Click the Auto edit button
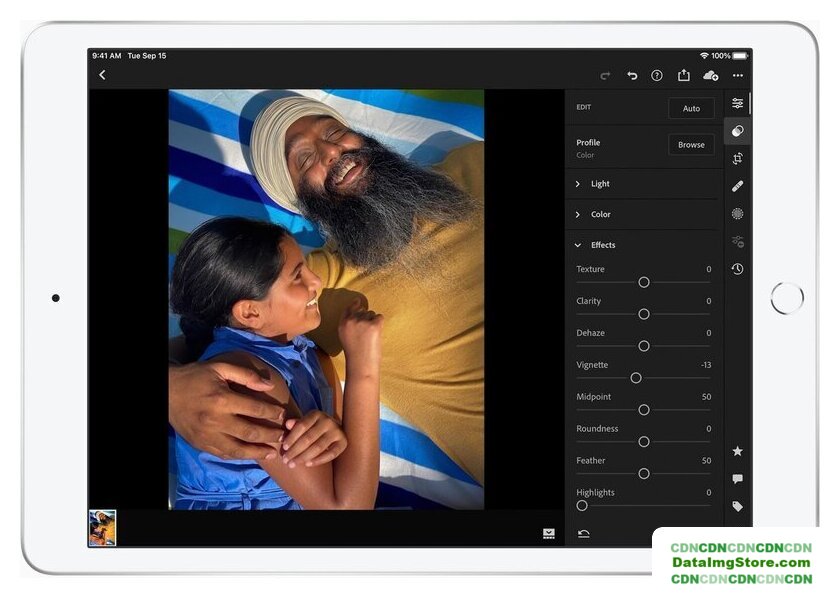Screen dimensions: 840x598 pyautogui.click(x=691, y=108)
